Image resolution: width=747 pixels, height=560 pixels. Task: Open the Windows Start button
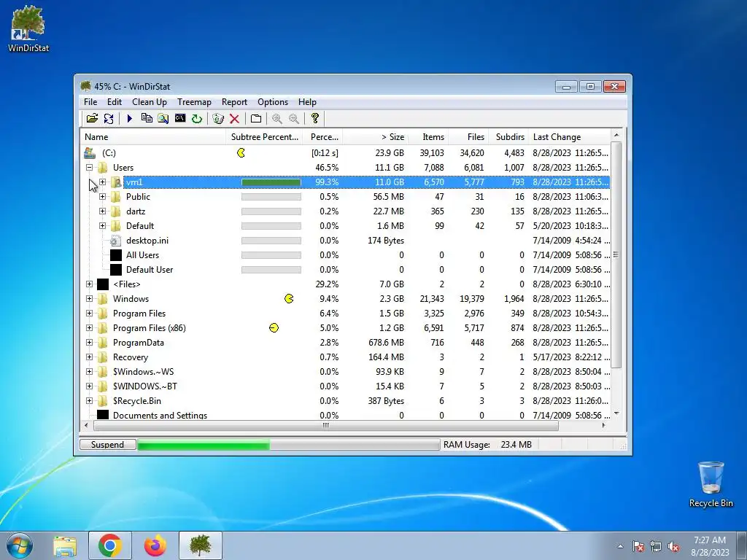coord(20,545)
